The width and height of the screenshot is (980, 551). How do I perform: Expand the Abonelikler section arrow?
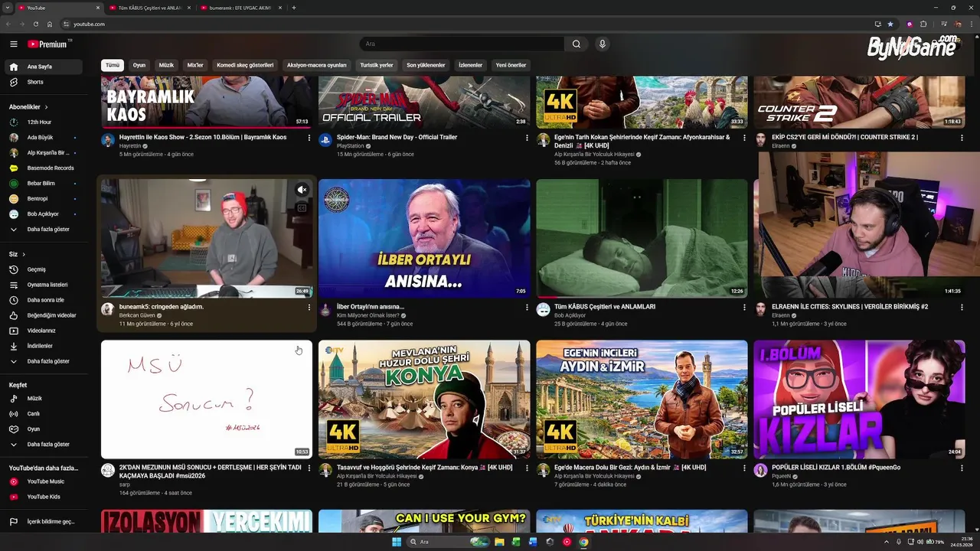click(x=47, y=107)
